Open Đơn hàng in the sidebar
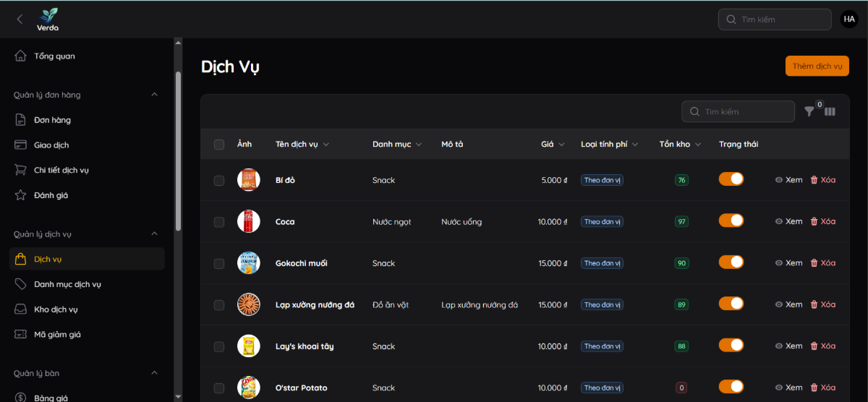This screenshot has width=868, height=402. tap(87, 120)
